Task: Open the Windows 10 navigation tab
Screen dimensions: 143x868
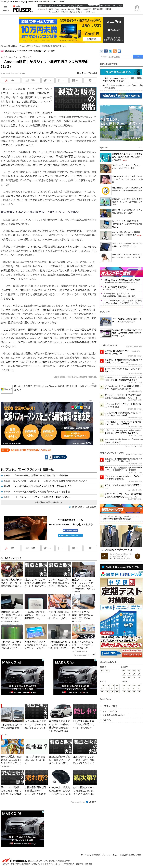Action: pyautogui.click(x=94, y=6)
